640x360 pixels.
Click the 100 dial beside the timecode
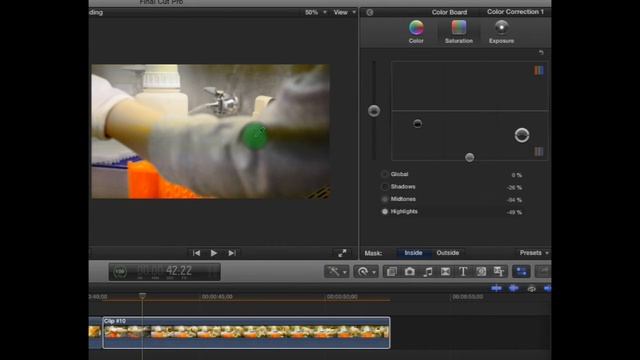[120, 271]
